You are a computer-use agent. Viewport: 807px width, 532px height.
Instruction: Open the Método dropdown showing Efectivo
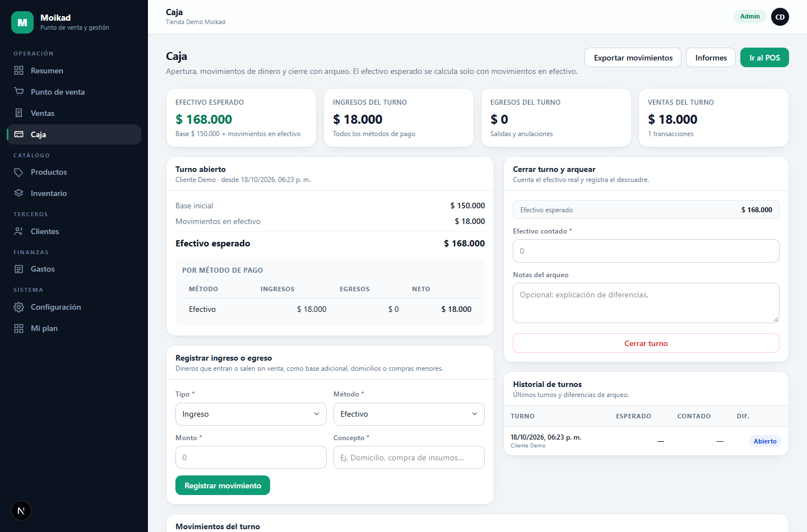pos(409,414)
